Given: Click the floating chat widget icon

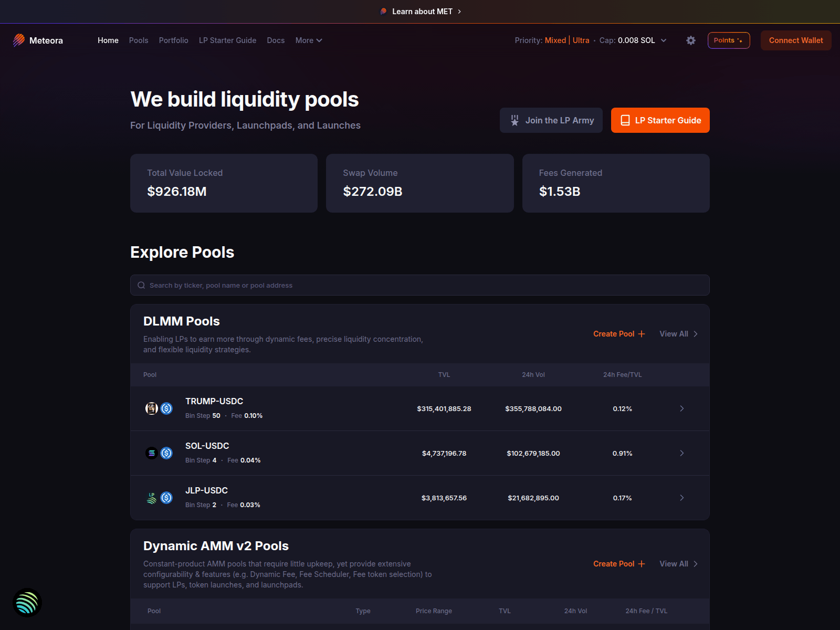Looking at the screenshot, I should pos(27,603).
